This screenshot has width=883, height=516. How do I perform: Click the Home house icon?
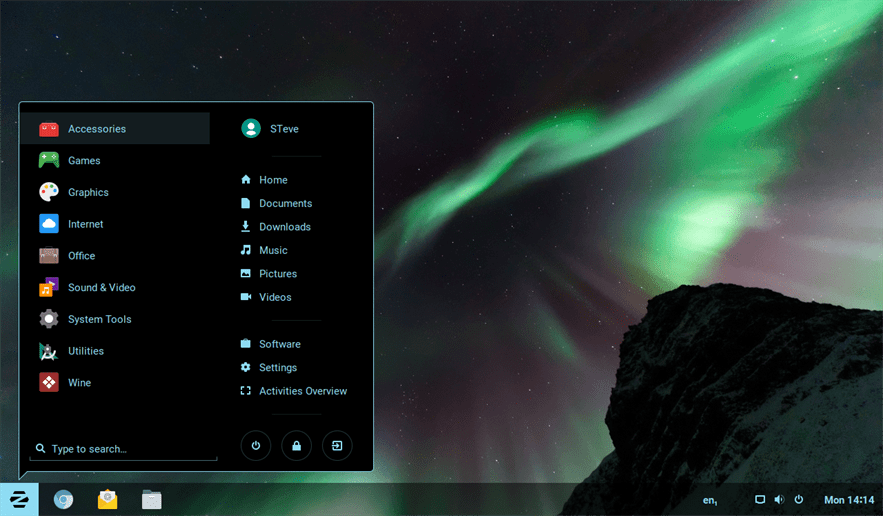[x=246, y=180]
